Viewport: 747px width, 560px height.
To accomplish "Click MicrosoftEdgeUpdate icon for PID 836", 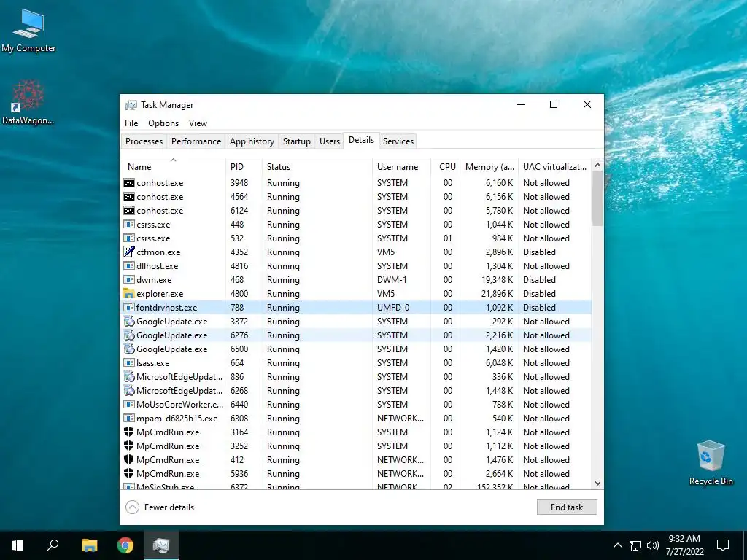I will point(128,377).
